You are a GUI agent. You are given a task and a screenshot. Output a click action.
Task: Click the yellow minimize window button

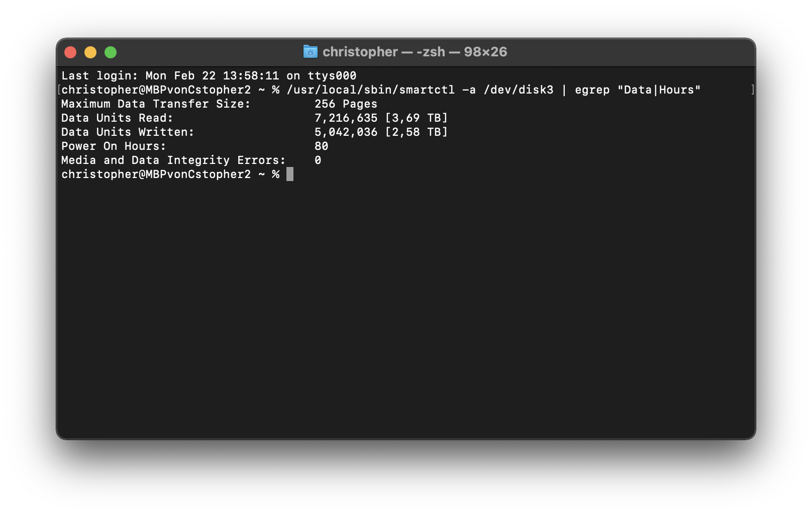pyautogui.click(x=90, y=52)
